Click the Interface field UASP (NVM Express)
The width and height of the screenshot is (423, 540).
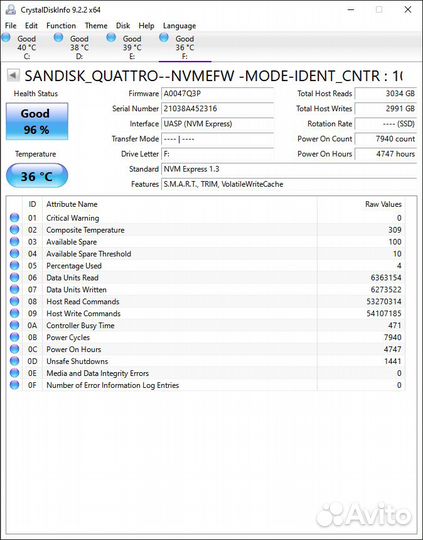click(x=217, y=124)
